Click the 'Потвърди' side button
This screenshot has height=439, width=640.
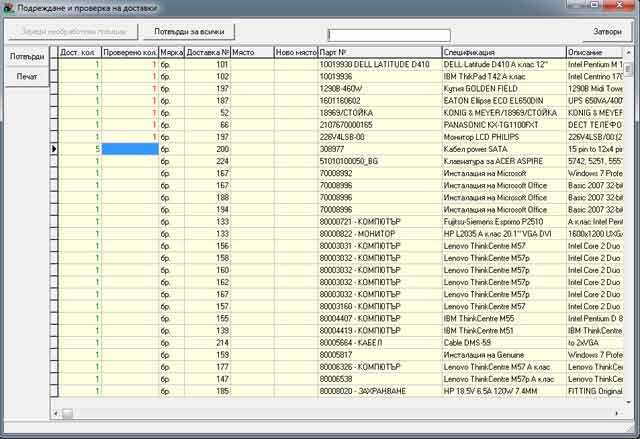(x=27, y=56)
